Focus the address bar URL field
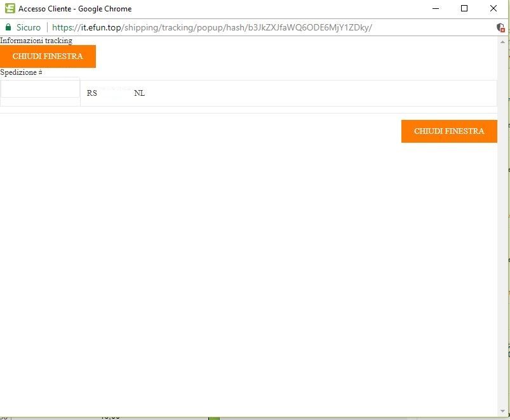Screen dimensions: 510x420 point(211,27)
